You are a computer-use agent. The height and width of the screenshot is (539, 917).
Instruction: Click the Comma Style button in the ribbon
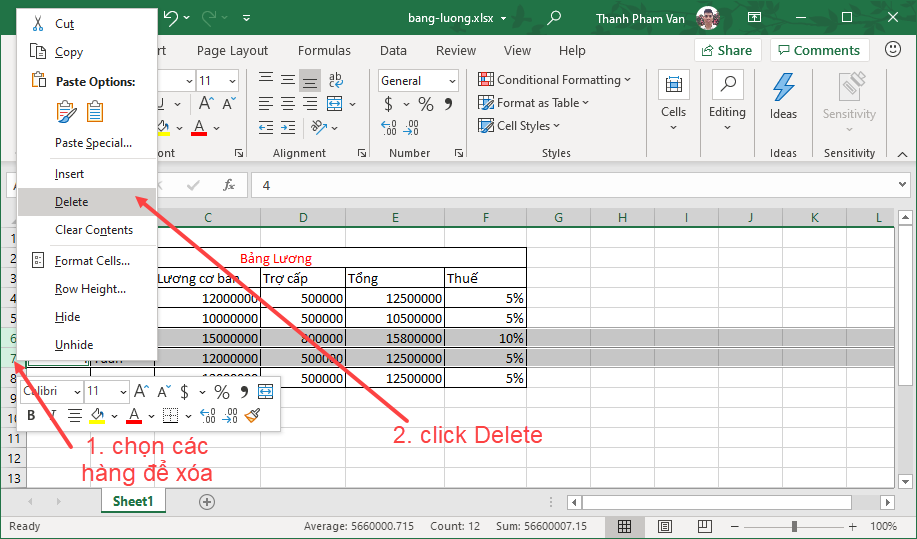[449, 104]
